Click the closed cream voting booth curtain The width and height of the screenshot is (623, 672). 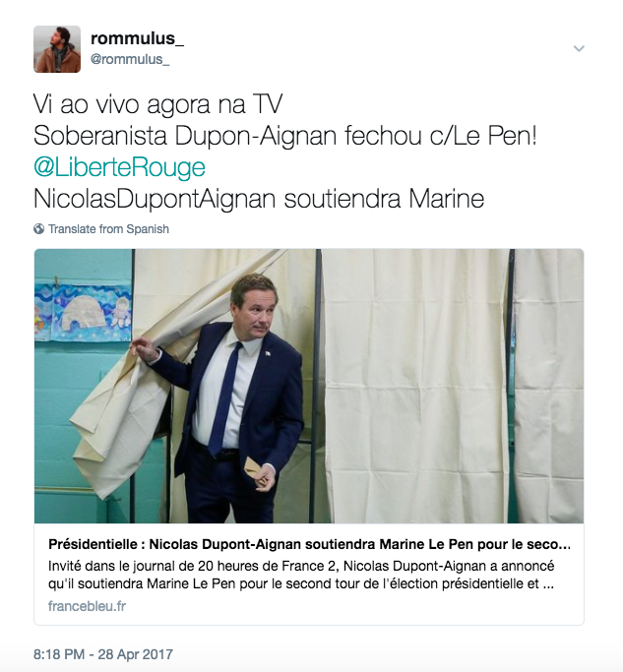click(416, 386)
